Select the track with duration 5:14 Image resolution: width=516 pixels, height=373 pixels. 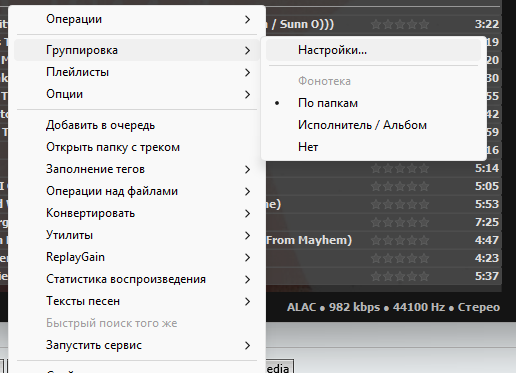384,168
